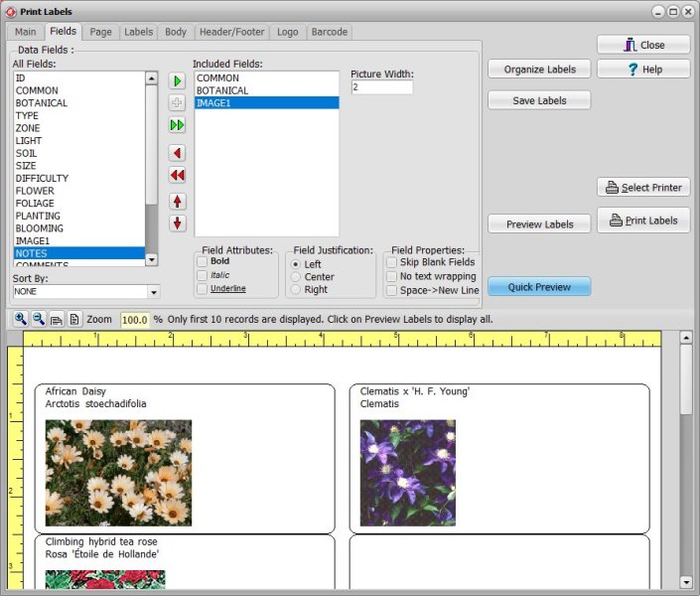This screenshot has width=700, height=596.
Task: Click the zoom out magnifier icon
Action: (x=39, y=319)
